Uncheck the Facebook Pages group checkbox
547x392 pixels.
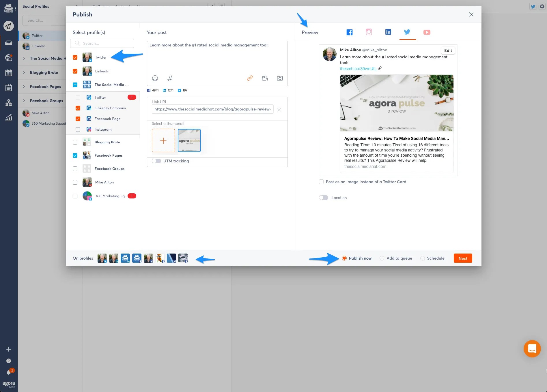click(x=75, y=155)
